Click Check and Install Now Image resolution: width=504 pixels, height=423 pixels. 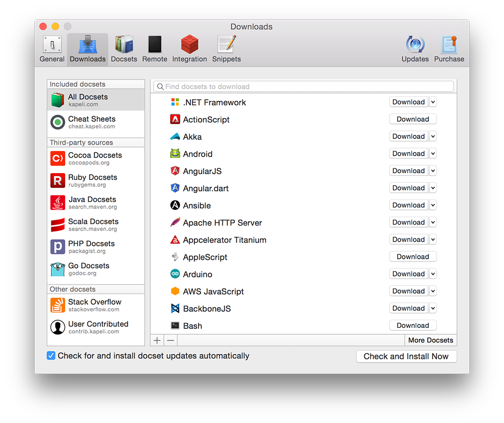pyautogui.click(x=406, y=356)
